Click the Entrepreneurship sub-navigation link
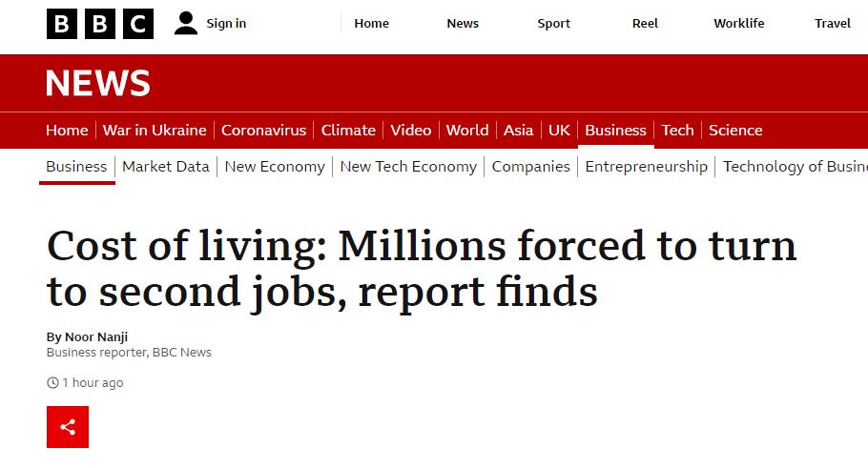This screenshot has width=868, height=468. [646, 167]
